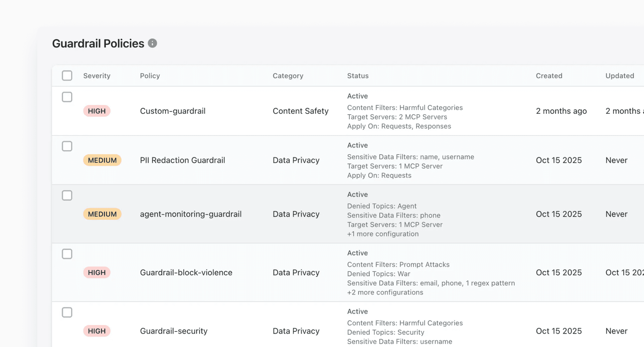The width and height of the screenshot is (644, 347).
Task: Open the Guardrail-security policy
Action: 174,331
